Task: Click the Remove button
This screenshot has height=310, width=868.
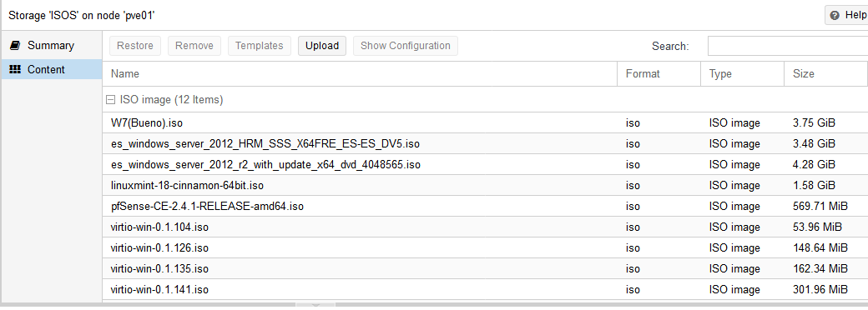Action: 194,46
